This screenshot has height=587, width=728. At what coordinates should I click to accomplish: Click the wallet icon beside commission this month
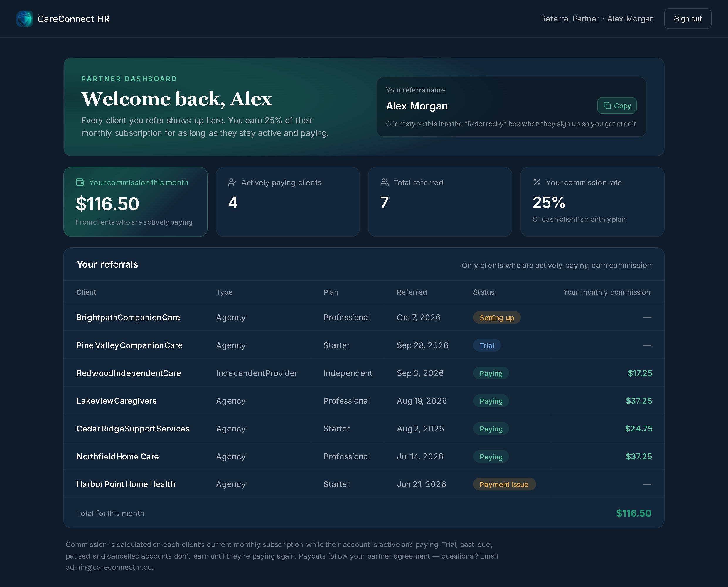coord(80,182)
